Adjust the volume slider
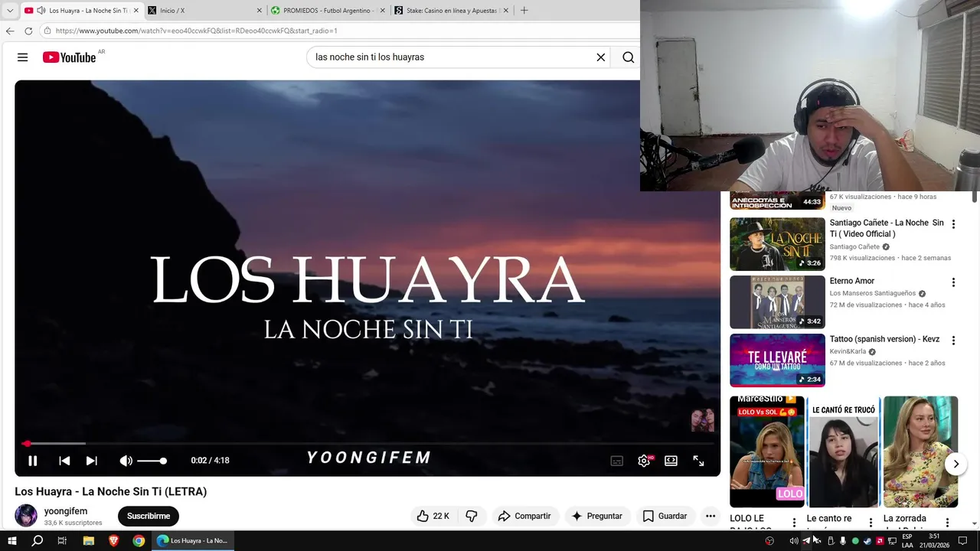This screenshot has width=980, height=551. pos(152,461)
